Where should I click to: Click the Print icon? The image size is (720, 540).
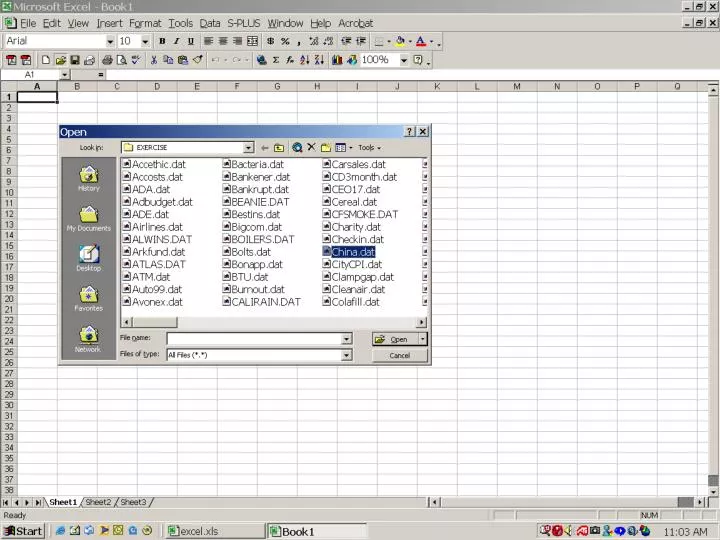tap(107, 60)
